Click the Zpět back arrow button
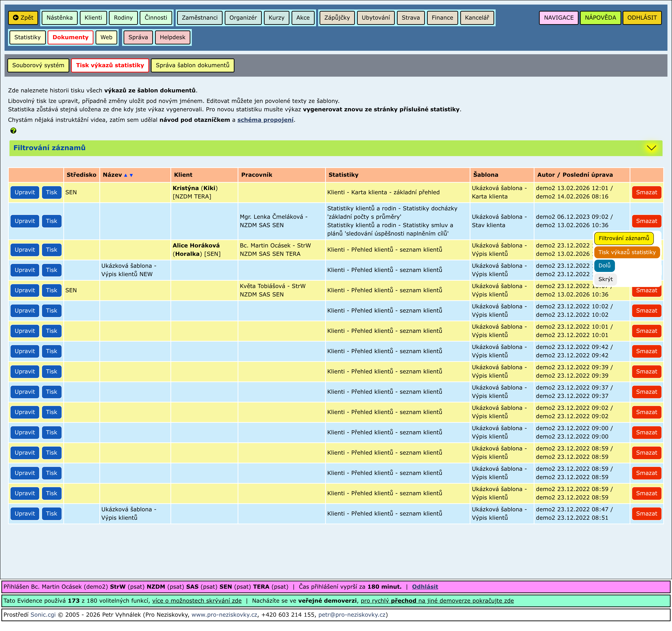This screenshot has width=672, height=631. click(23, 17)
